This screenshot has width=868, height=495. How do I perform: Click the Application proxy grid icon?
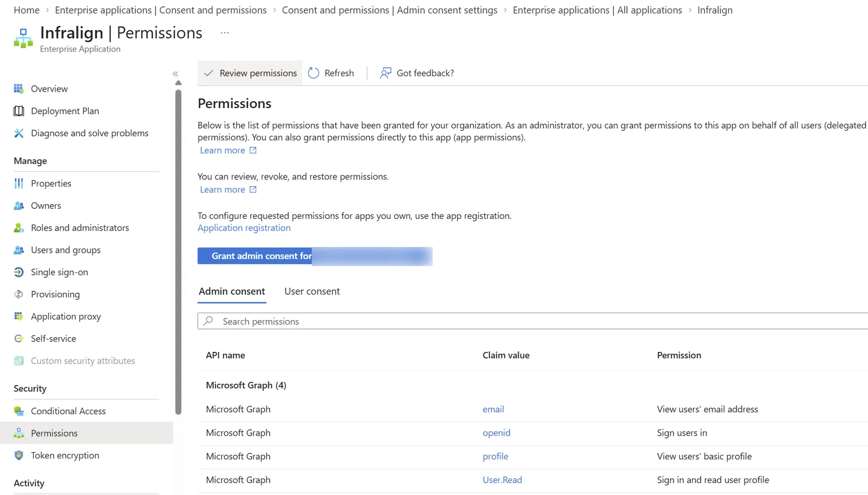[x=19, y=316]
